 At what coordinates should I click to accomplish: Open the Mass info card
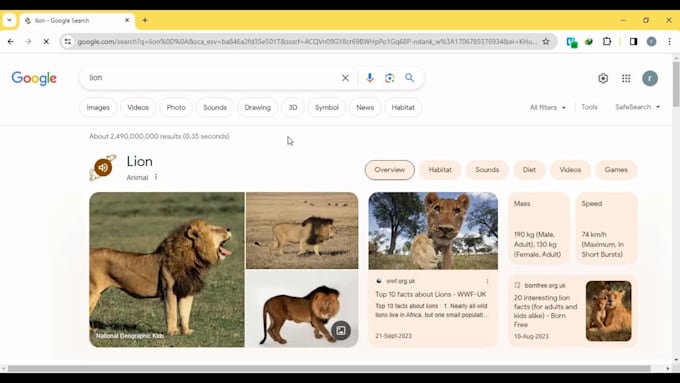pos(538,229)
